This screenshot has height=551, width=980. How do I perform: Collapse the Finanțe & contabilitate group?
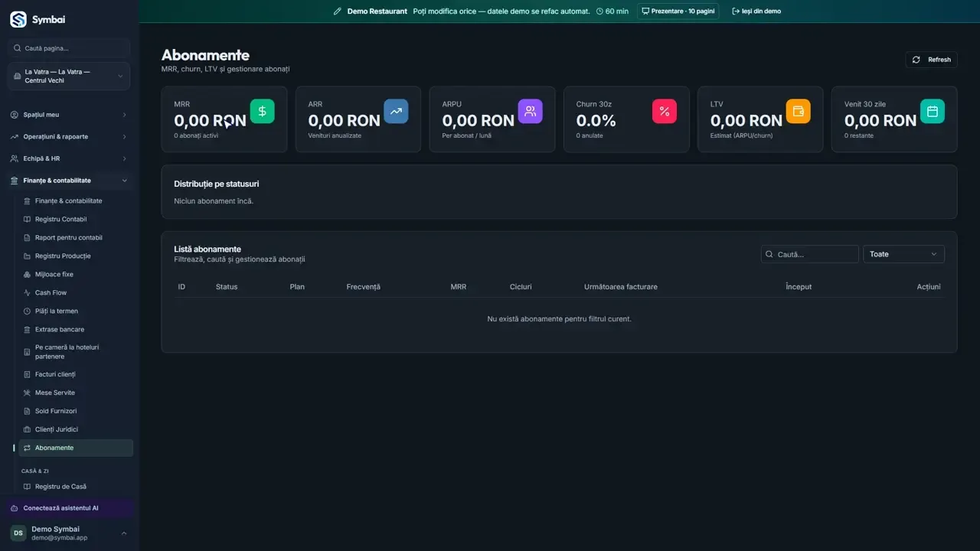coord(69,181)
